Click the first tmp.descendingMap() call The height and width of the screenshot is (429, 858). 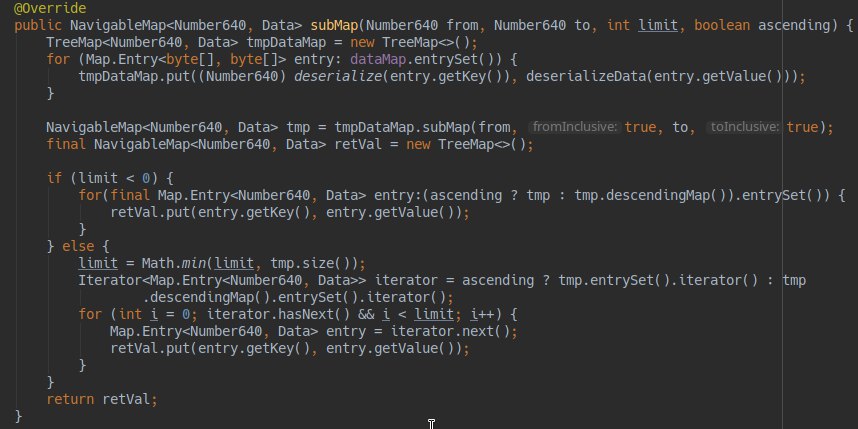click(650, 195)
